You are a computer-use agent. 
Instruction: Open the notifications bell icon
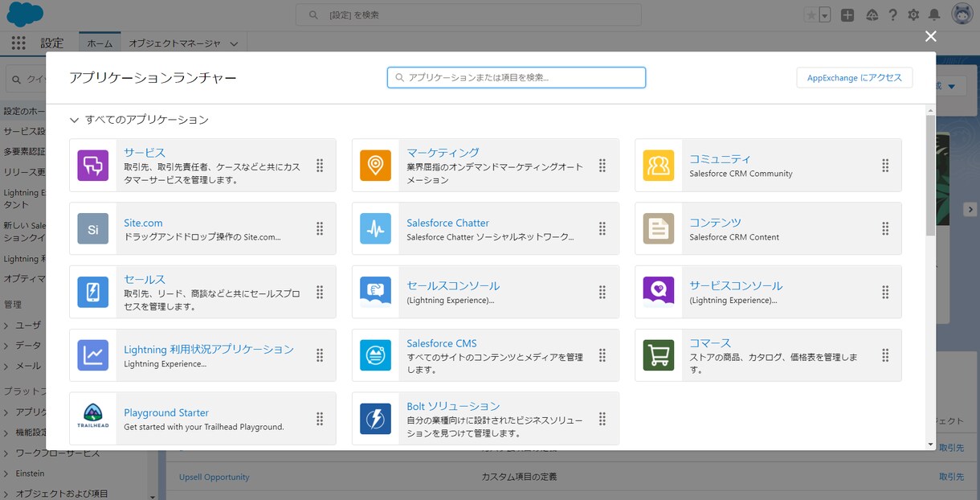(x=934, y=14)
